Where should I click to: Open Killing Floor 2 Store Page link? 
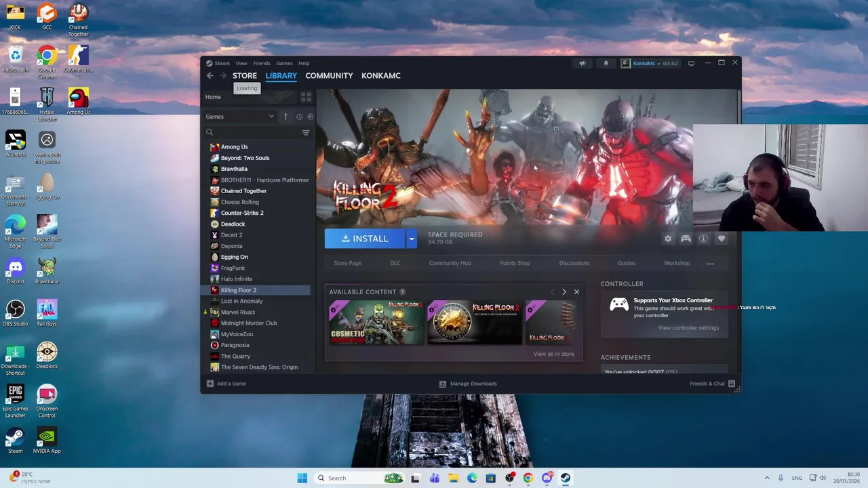347,263
